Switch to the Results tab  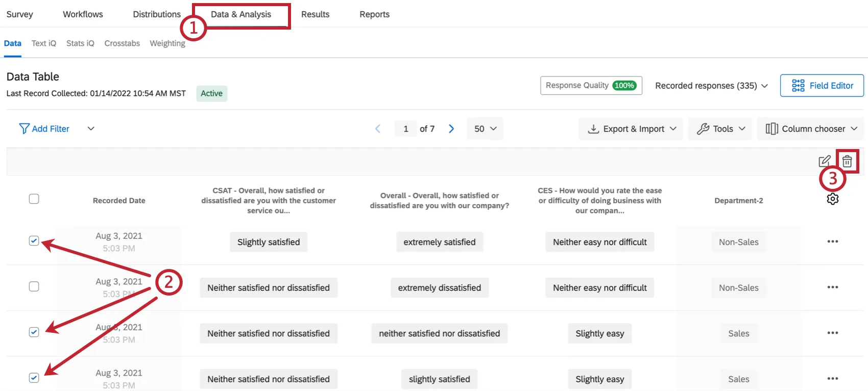tap(315, 14)
